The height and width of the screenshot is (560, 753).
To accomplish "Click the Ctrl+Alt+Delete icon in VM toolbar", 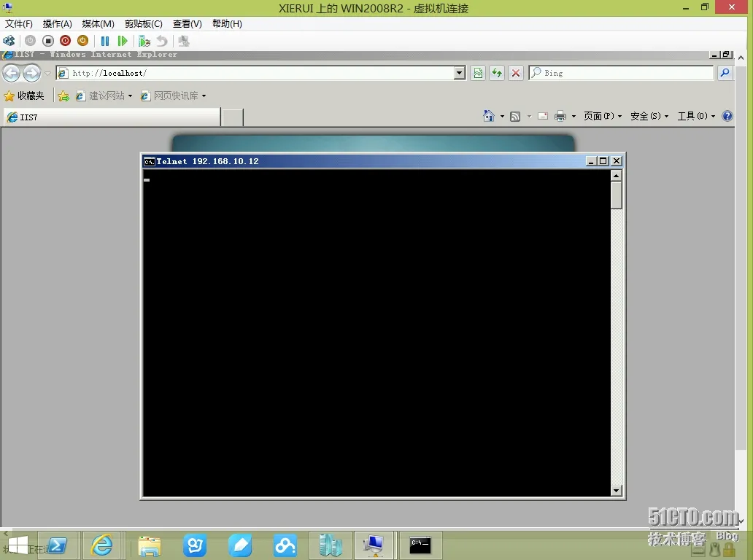I will pyautogui.click(x=9, y=41).
